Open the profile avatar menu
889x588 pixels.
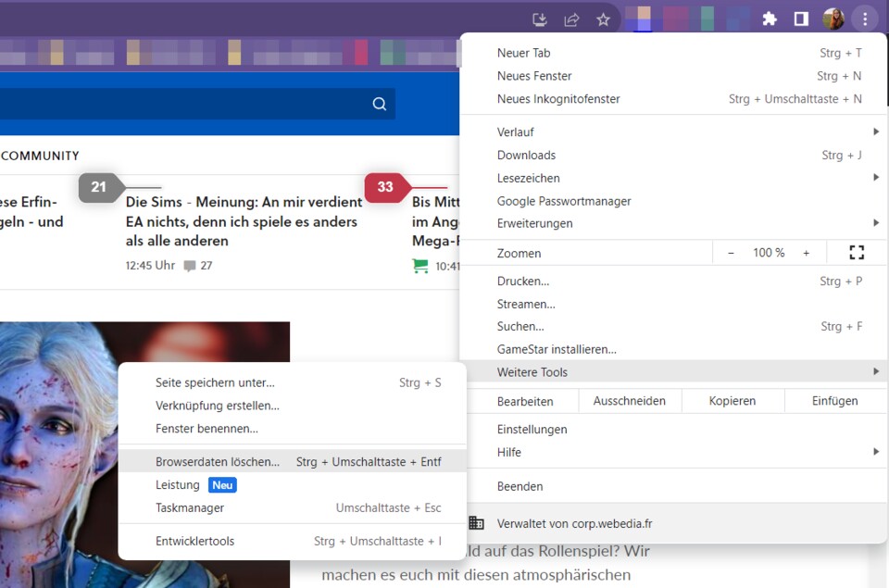coord(833,19)
